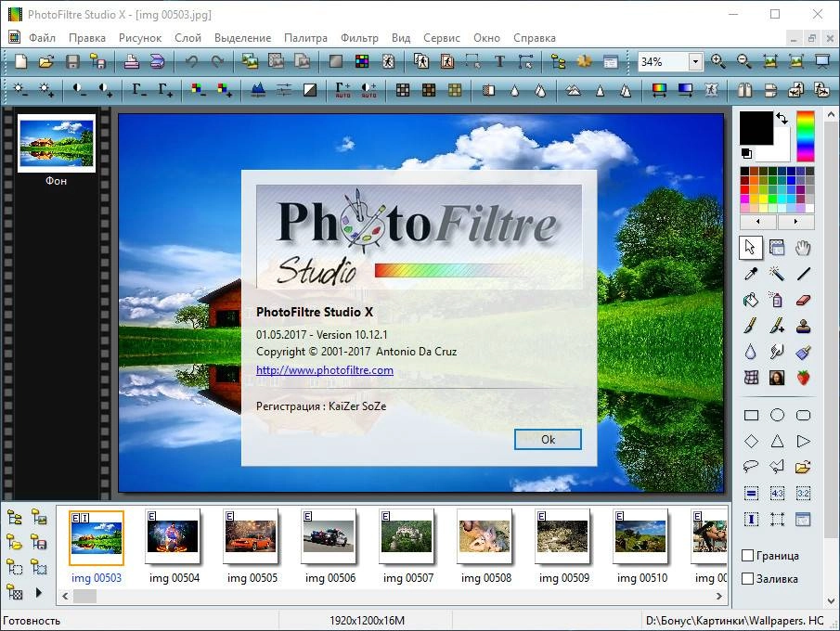840x631 pixels.
Task: Select the strawberry art tool
Action: 803,378
